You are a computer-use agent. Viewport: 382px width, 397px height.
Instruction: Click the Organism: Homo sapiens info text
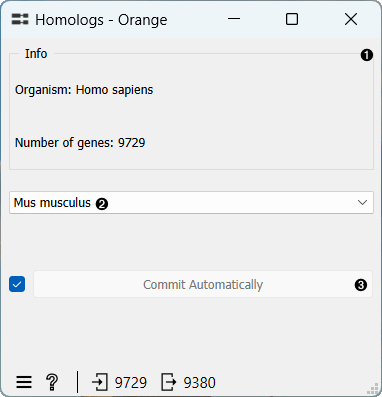point(84,90)
